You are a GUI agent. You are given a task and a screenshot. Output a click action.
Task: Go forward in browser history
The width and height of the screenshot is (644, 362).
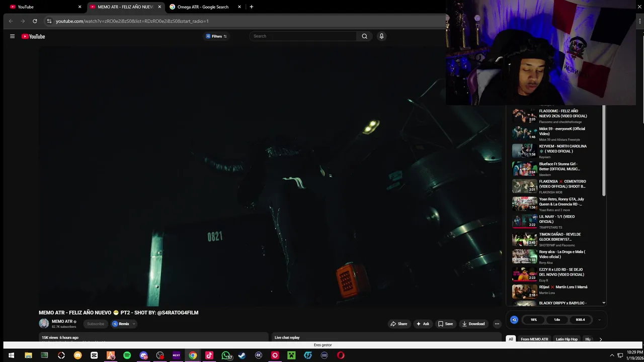tap(23, 21)
